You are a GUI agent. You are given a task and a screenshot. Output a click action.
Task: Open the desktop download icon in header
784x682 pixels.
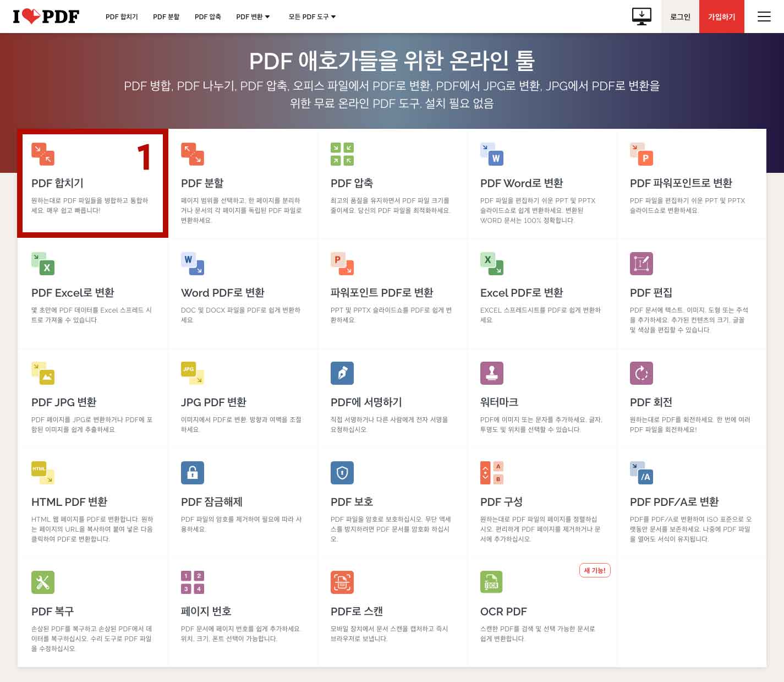[641, 17]
